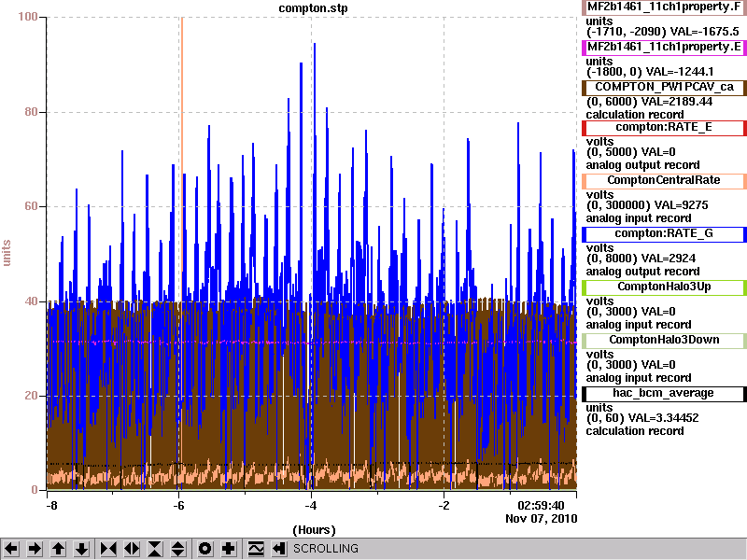747x560 pixels.
Task: Click the horizontal zoom-in bowtie icon
Action: pyautogui.click(x=108, y=549)
